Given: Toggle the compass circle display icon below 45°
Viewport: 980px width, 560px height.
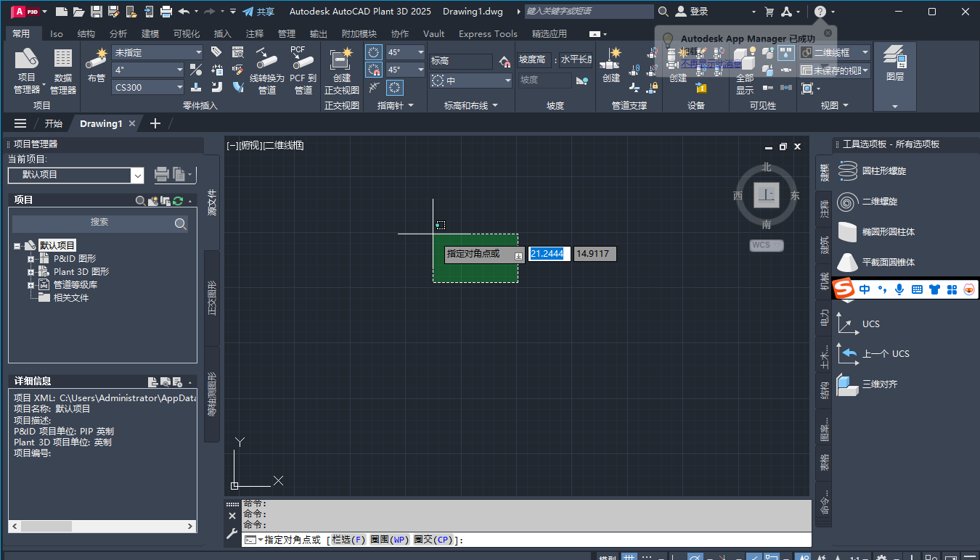Looking at the screenshot, I should tap(394, 87).
